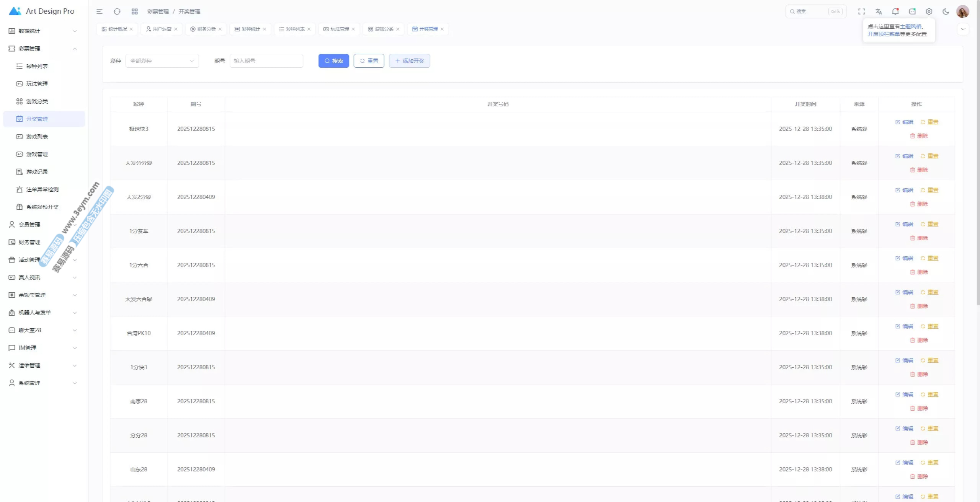Image resolution: width=980 pixels, height=502 pixels.
Task: Switch to the 财务分析 tab
Action: [206, 29]
